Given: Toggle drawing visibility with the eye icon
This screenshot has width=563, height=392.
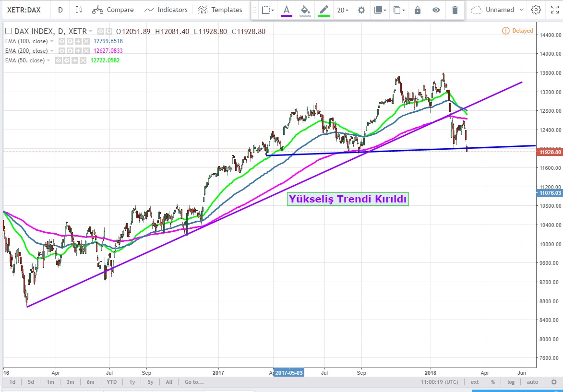Looking at the screenshot, I should 436,10.
